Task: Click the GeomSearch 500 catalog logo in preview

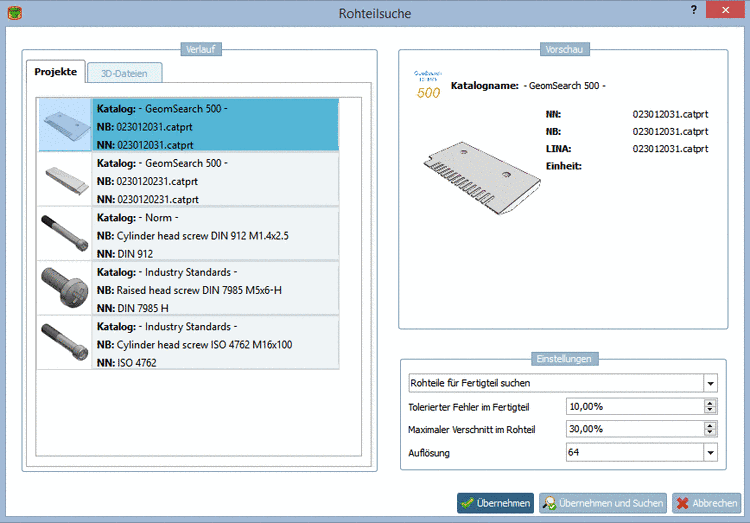Action: pyautogui.click(x=428, y=85)
